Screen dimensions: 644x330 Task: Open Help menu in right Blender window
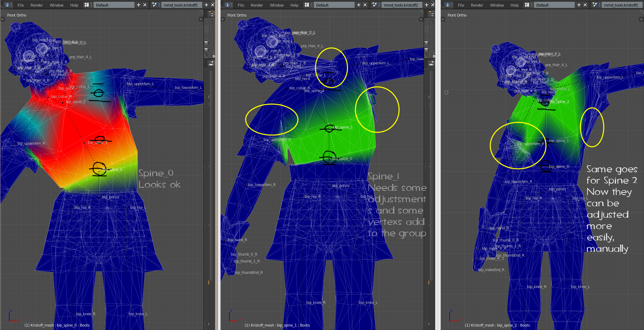(x=515, y=5)
